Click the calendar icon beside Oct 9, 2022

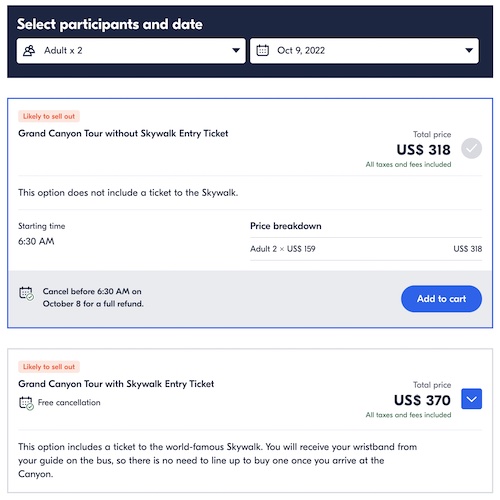262,51
